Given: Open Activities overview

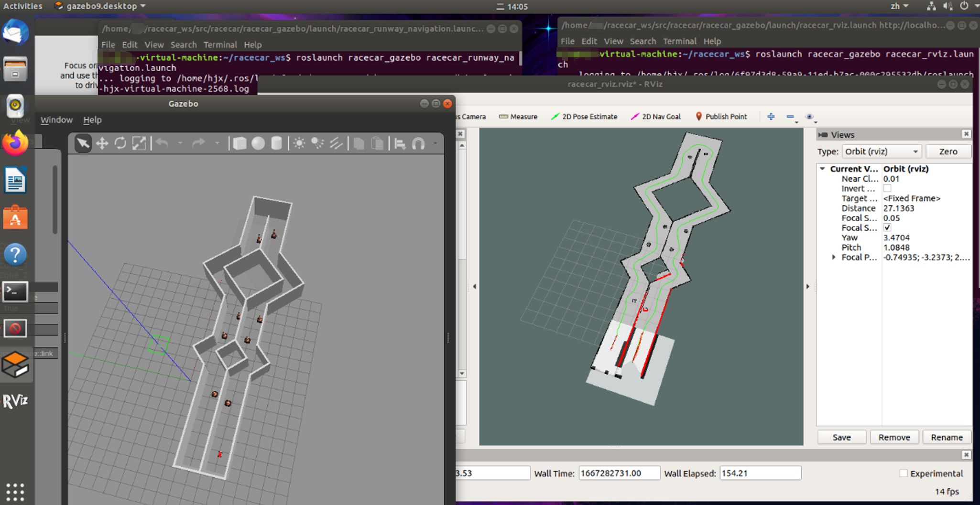Looking at the screenshot, I should pyautogui.click(x=22, y=6).
